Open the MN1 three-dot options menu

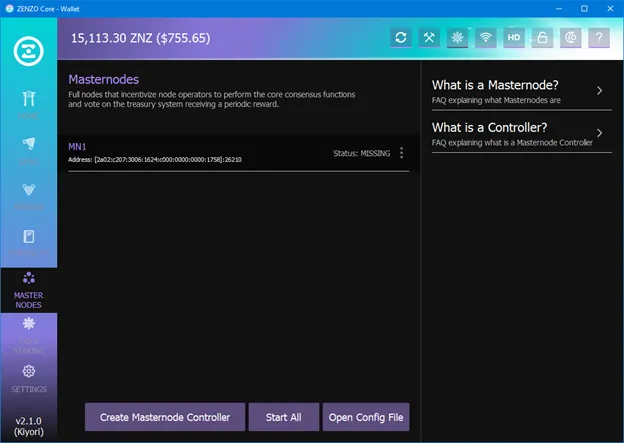(x=402, y=153)
